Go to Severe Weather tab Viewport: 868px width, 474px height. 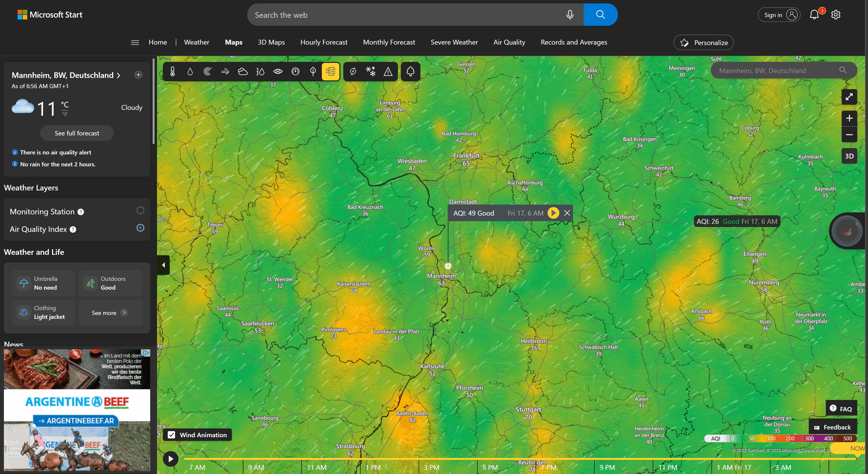pyautogui.click(x=454, y=42)
